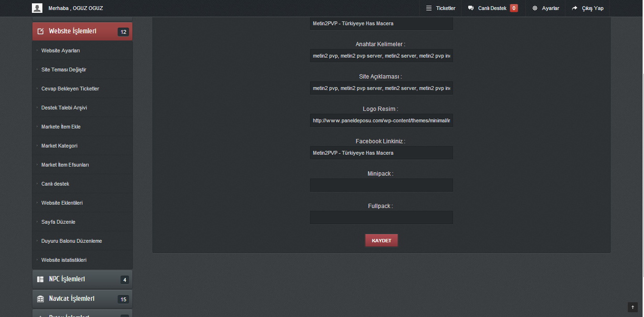Screen dimensions: 644x317
Task: Click the Facebook Linkiniz label
Action: click(381, 141)
